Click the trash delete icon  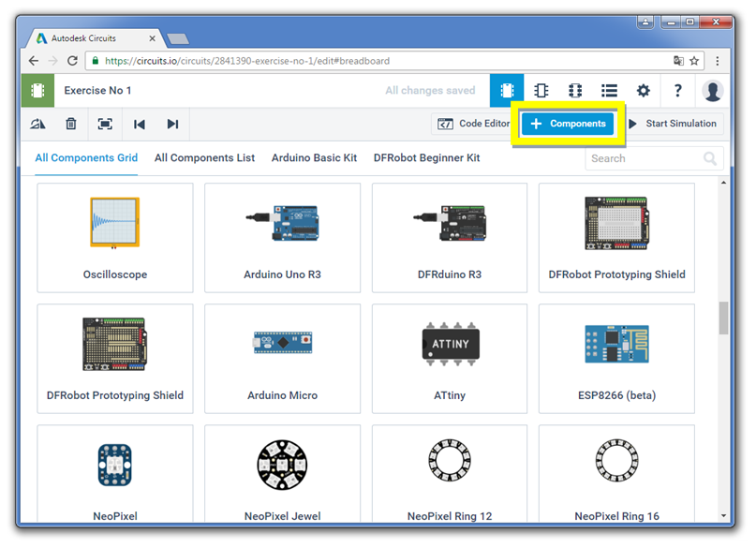click(71, 125)
